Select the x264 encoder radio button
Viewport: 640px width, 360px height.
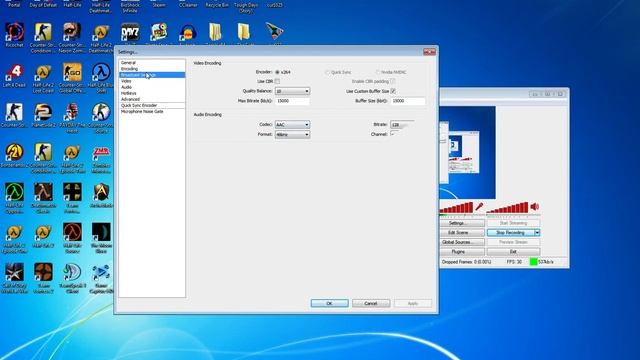point(278,72)
